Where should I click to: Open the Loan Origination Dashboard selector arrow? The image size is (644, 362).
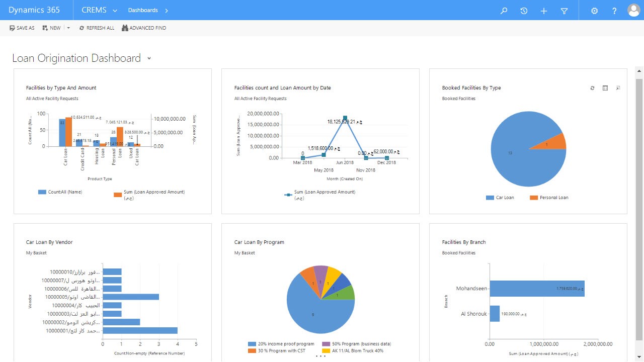(149, 58)
